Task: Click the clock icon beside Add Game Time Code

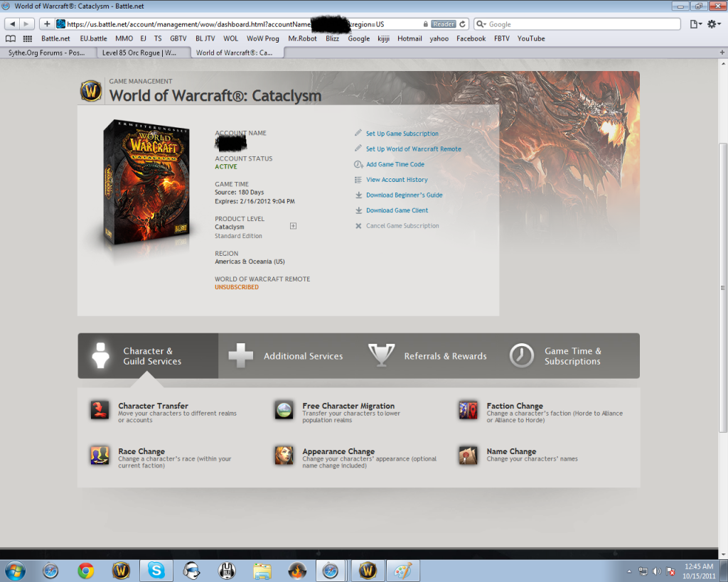Action: pyautogui.click(x=358, y=164)
